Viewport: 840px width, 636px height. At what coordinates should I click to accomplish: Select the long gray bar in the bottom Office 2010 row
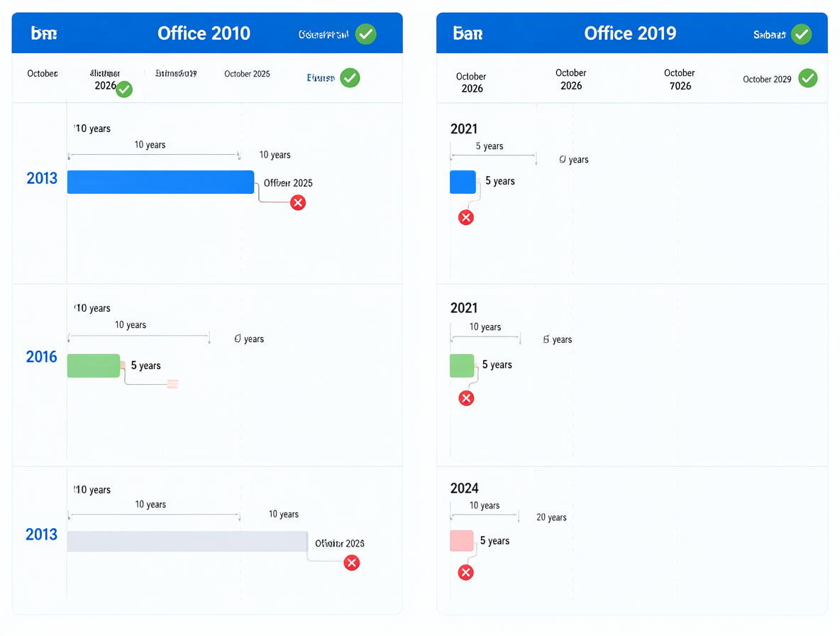(x=187, y=541)
